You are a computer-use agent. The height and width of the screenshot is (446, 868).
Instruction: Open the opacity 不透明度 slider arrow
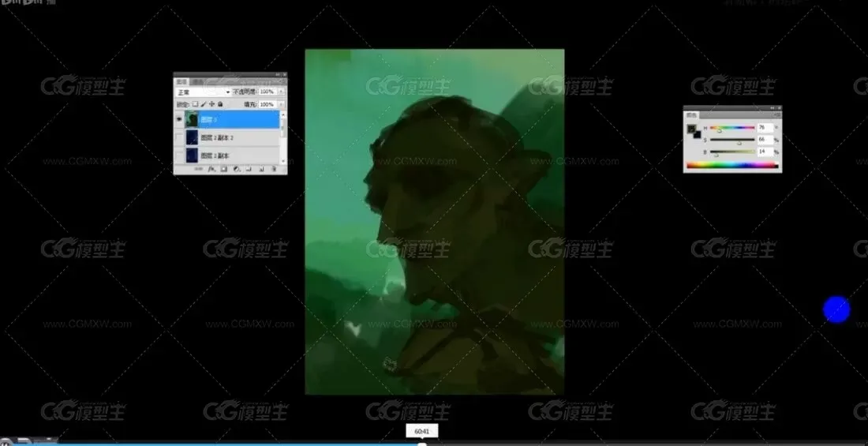281,92
